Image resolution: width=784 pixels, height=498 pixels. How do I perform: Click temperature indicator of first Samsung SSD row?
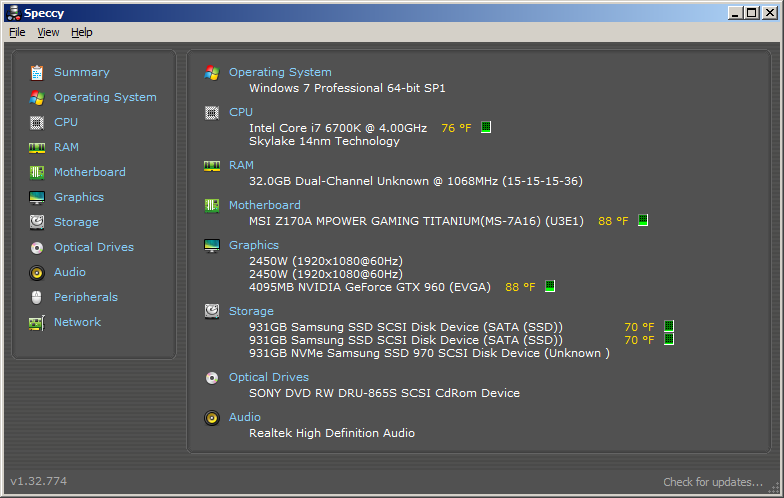(x=669, y=326)
